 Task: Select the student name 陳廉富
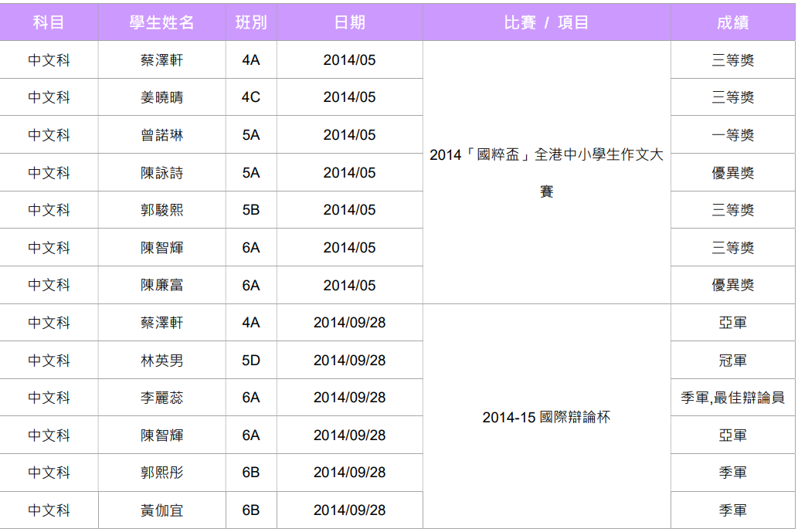click(161, 285)
